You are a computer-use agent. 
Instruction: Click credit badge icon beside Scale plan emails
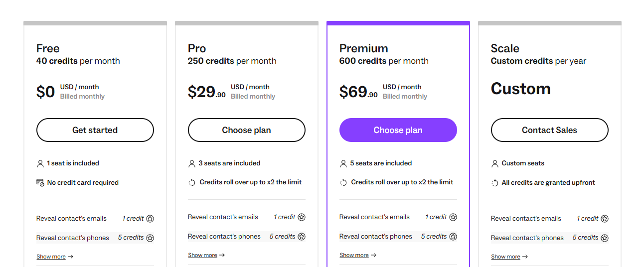[x=605, y=219]
